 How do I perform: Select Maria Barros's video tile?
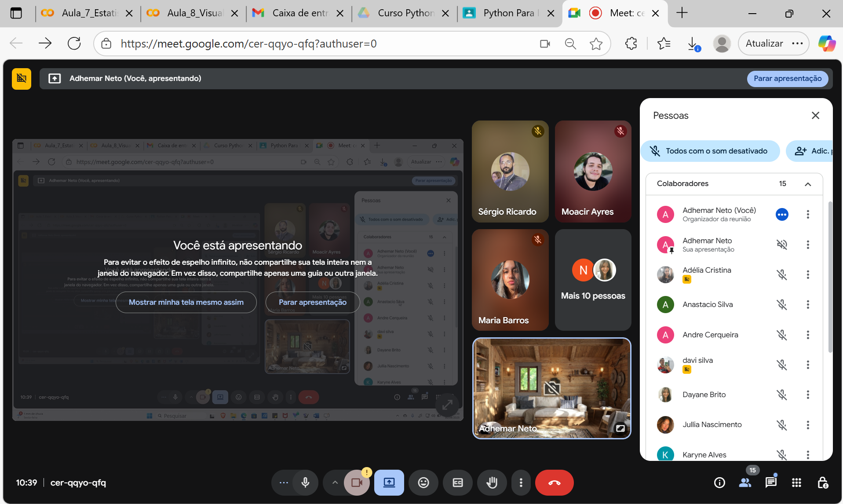click(510, 280)
